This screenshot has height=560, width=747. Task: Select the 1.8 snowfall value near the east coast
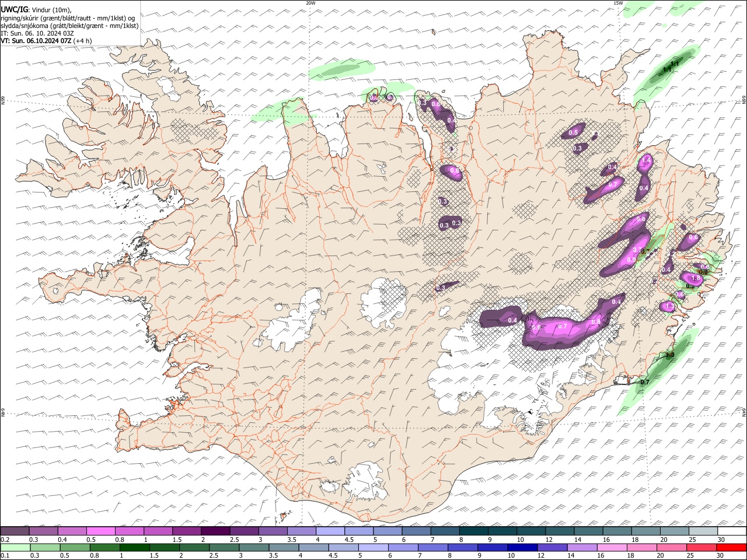click(696, 279)
